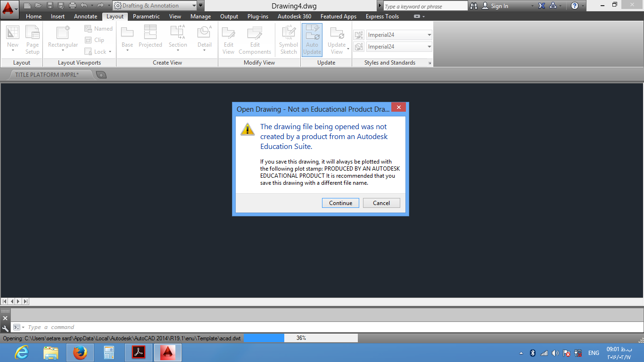Click the Redo arrow icon

tap(100, 6)
